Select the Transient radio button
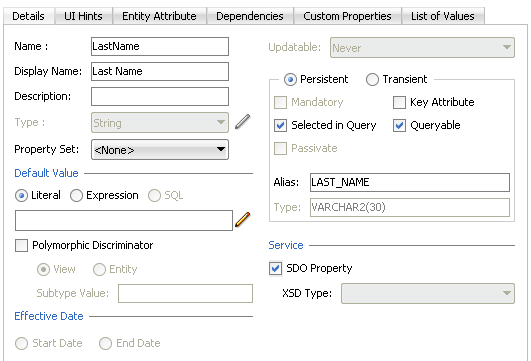This screenshot has width=531, height=361. [x=372, y=80]
